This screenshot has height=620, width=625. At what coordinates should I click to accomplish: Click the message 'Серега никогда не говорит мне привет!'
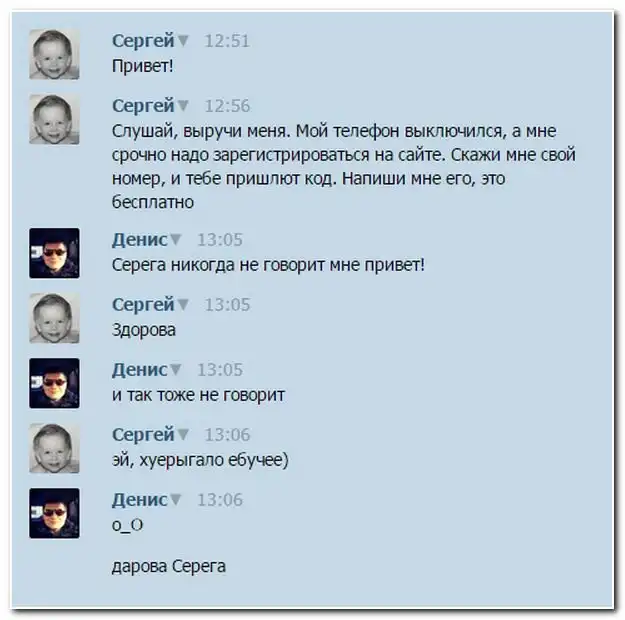pos(268,265)
